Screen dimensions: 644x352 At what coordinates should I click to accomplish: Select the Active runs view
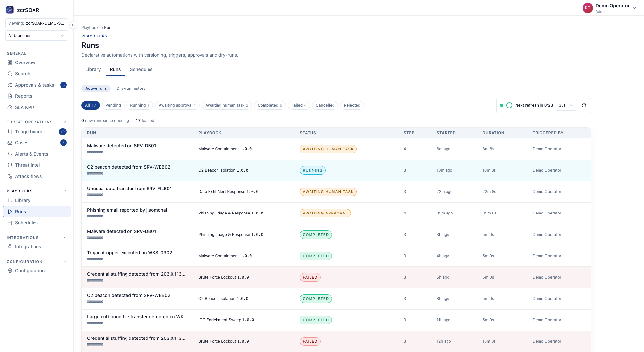(96, 88)
